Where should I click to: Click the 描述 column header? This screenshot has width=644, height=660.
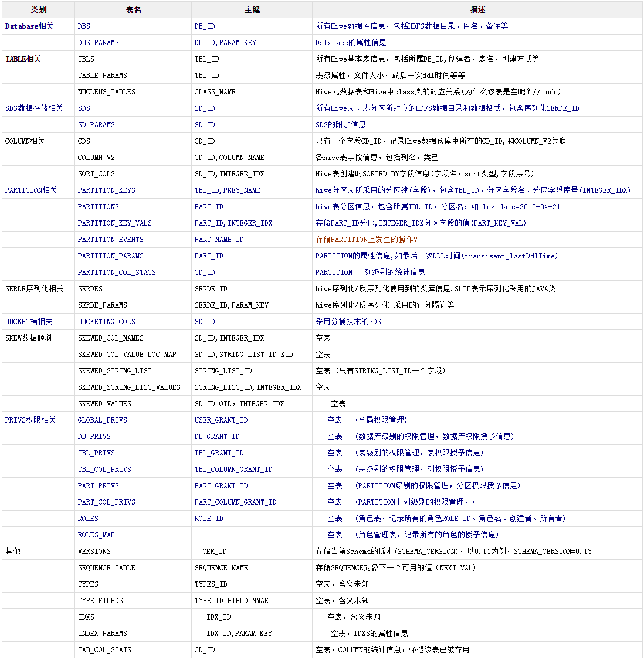[x=477, y=10]
